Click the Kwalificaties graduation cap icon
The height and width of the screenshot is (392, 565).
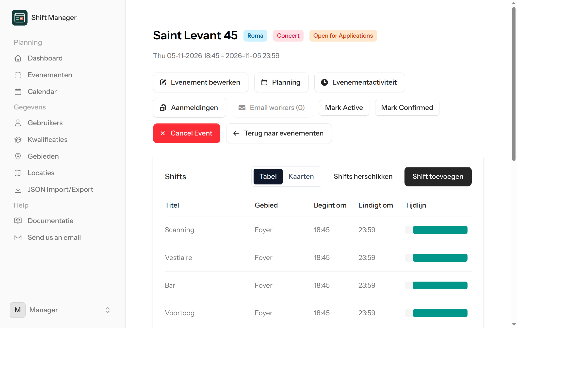tap(18, 140)
